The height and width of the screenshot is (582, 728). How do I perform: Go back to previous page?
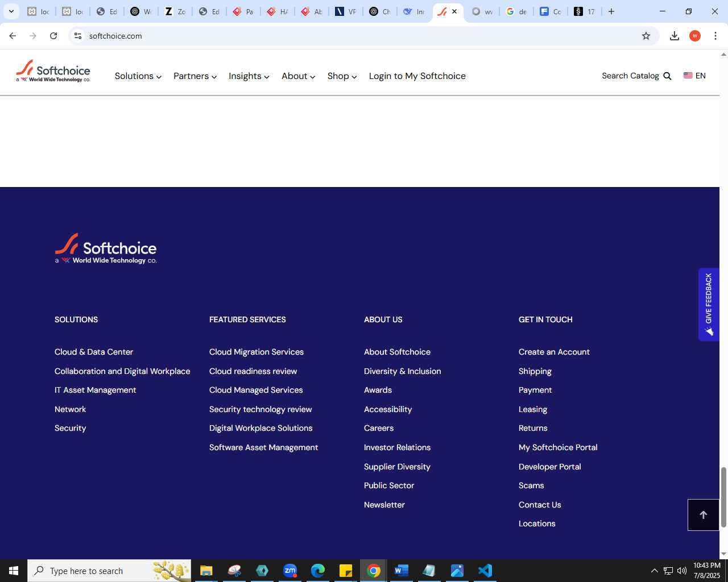tap(13, 36)
